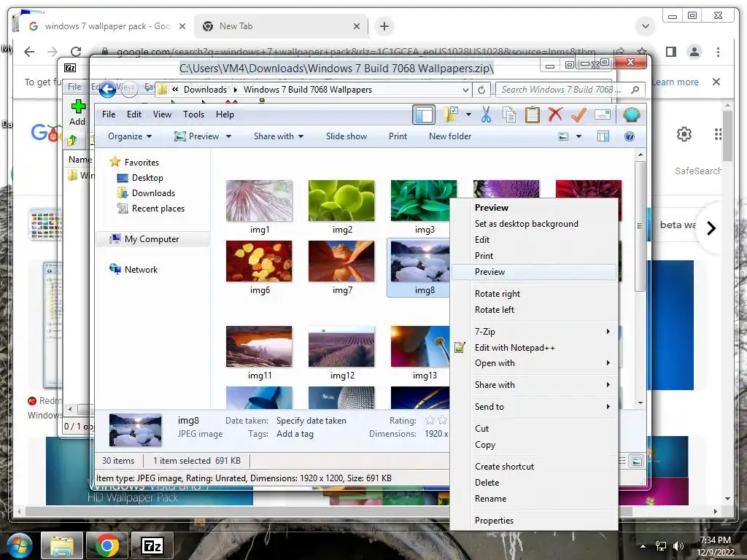This screenshot has width=747, height=560.
Task: Click Add a tag field
Action: 295,434
